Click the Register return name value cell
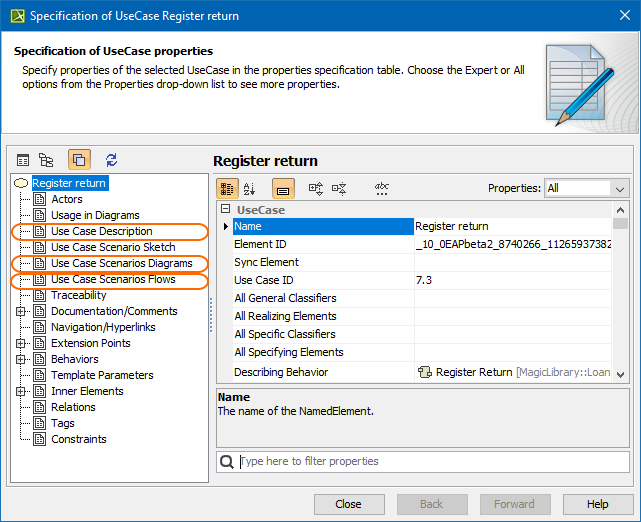Screen dimensions: 641x522 click(x=513, y=226)
